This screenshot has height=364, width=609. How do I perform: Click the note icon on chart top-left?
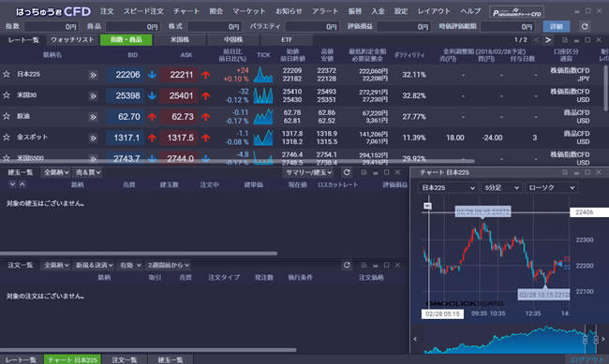pos(427,206)
